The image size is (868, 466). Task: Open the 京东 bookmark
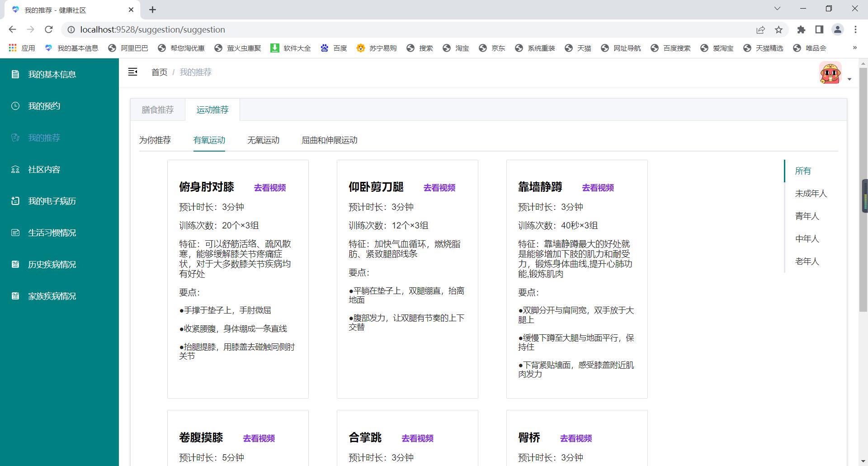click(492, 48)
